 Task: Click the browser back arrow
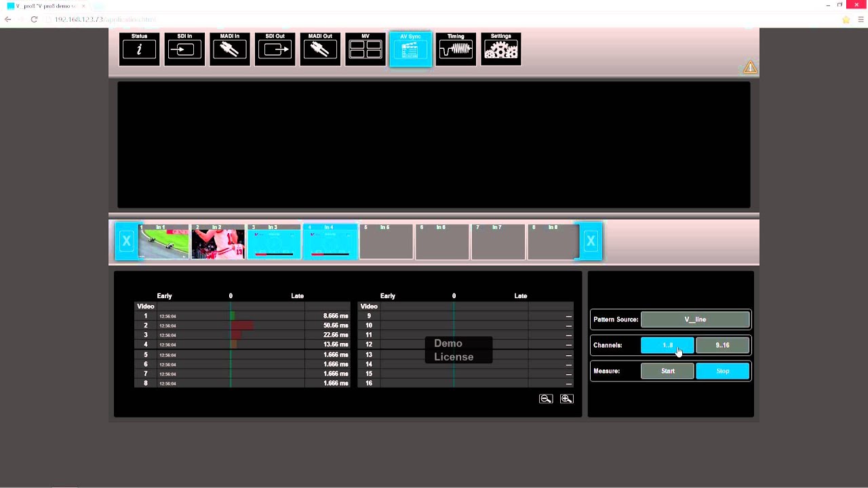7,20
